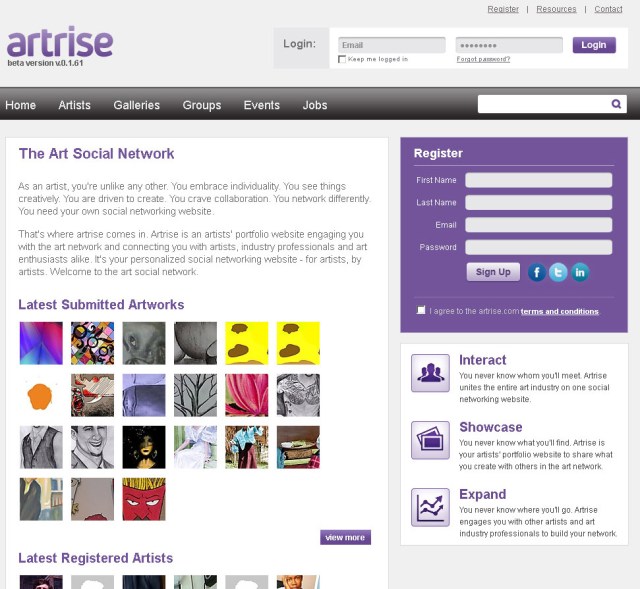Screen dimensions: 640x589
Task: Click the purple Login button
Action: (594, 45)
